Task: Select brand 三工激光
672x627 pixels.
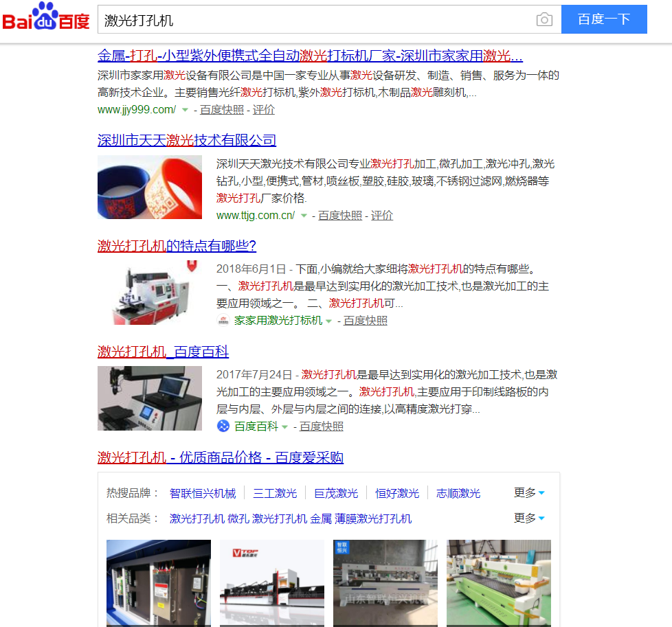Action: point(275,493)
